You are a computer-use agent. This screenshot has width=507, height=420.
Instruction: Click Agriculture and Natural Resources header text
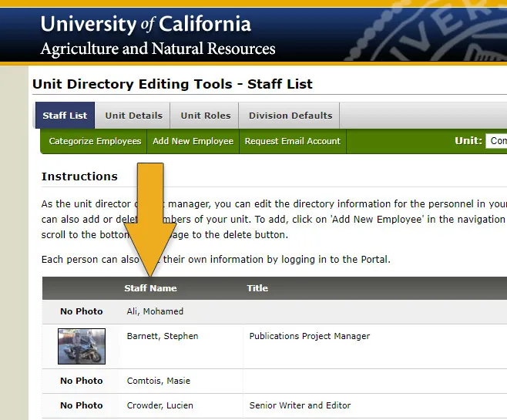click(158, 49)
